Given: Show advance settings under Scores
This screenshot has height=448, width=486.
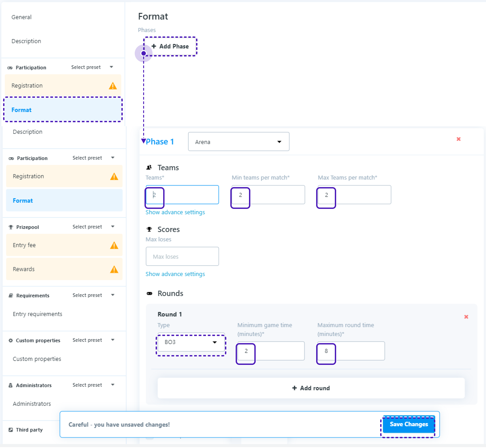Looking at the screenshot, I should click(x=175, y=274).
